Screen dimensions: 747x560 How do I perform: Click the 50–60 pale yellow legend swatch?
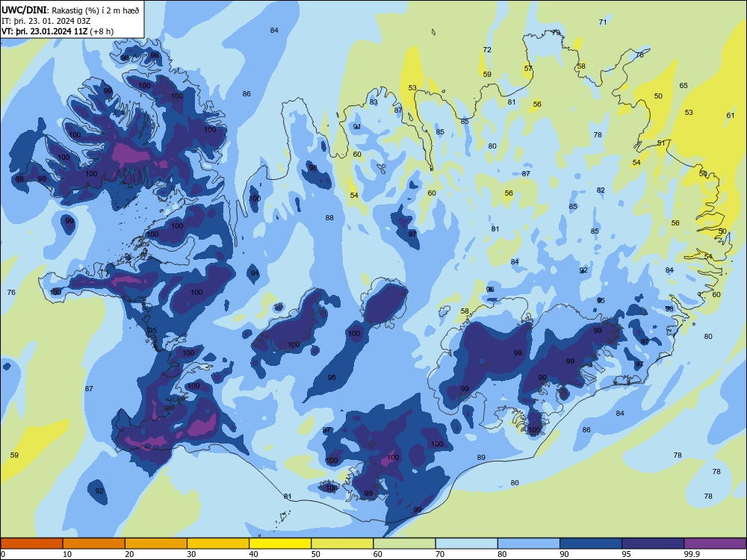pyautogui.click(x=342, y=544)
